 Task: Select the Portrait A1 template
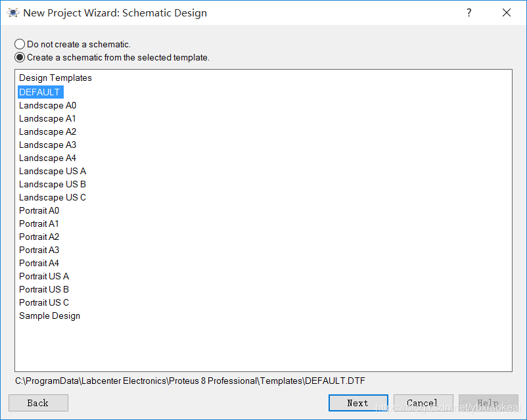39,223
